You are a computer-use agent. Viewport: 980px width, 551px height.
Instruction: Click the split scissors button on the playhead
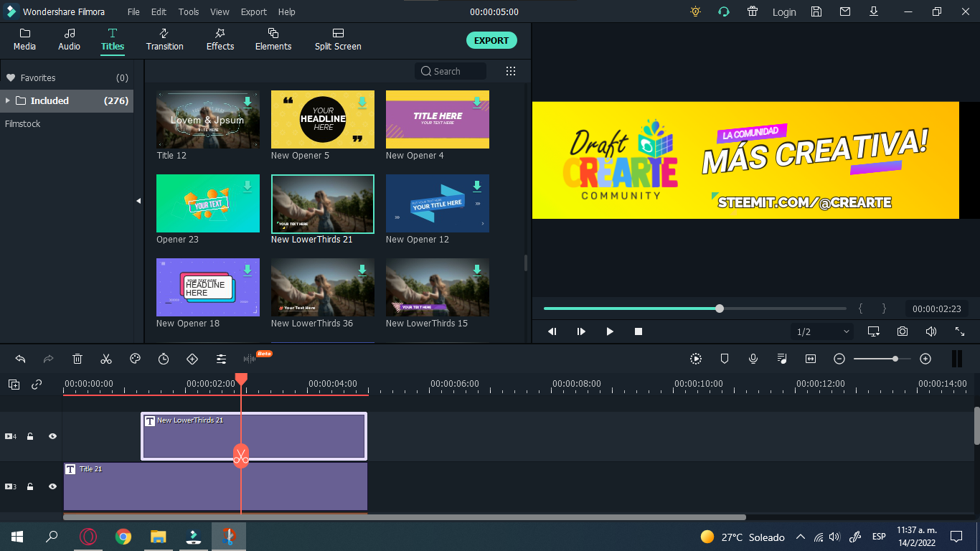pyautogui.click(x=241, y=456)
